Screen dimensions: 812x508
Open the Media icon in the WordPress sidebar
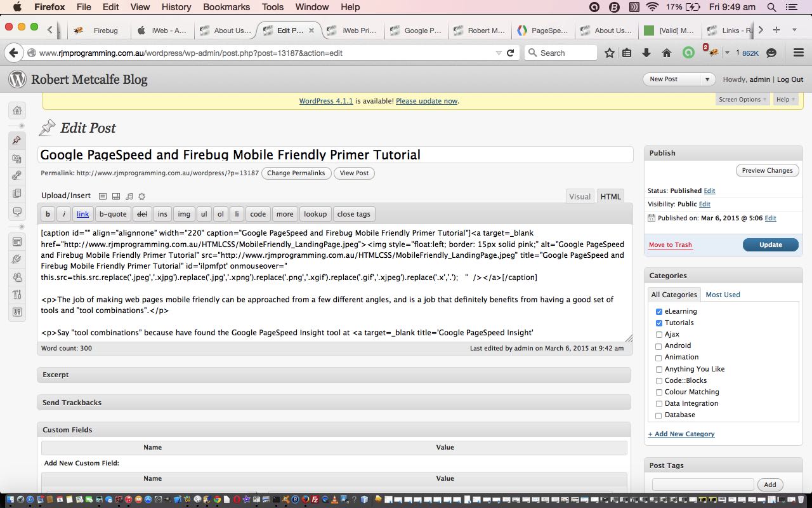click(x=17, y=159)
